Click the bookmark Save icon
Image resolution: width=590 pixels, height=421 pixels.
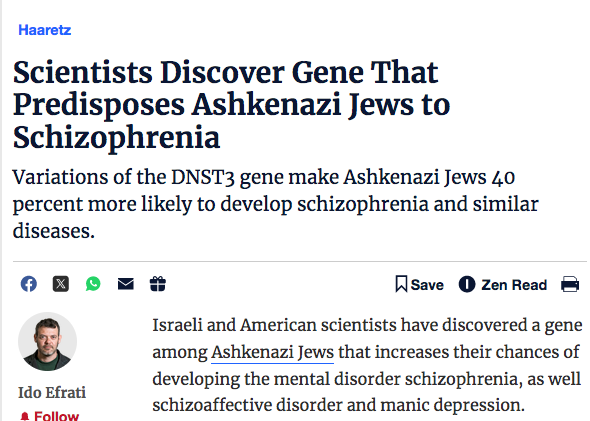(401, 284)
